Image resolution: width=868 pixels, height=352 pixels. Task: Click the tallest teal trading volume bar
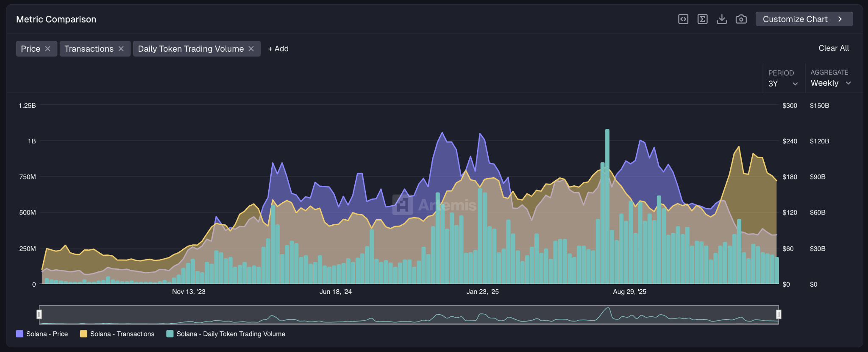point(607,207)
